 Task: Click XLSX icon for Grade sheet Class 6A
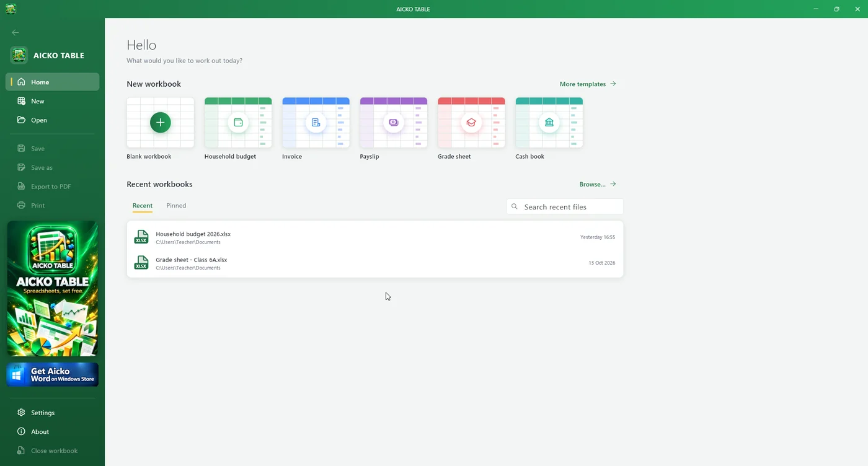pos(141,263)
